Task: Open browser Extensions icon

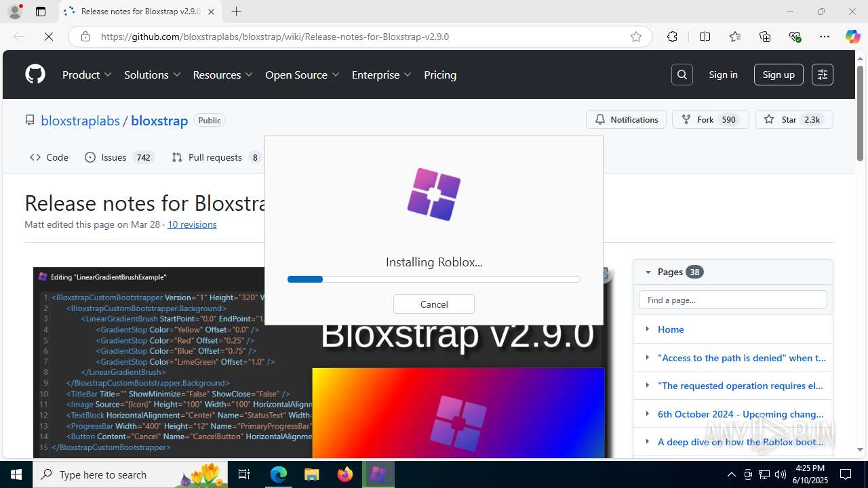Action: [x=672, y=37]
